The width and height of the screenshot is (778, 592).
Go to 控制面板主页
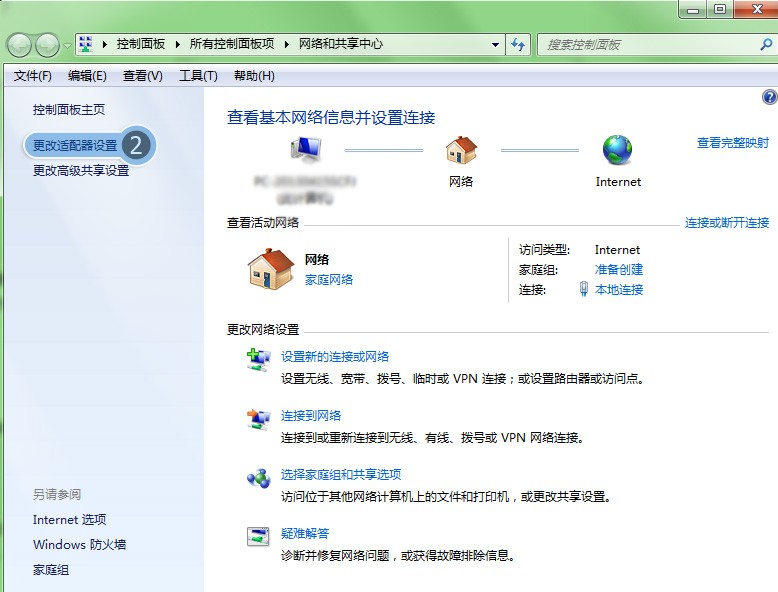click(69, 110)
